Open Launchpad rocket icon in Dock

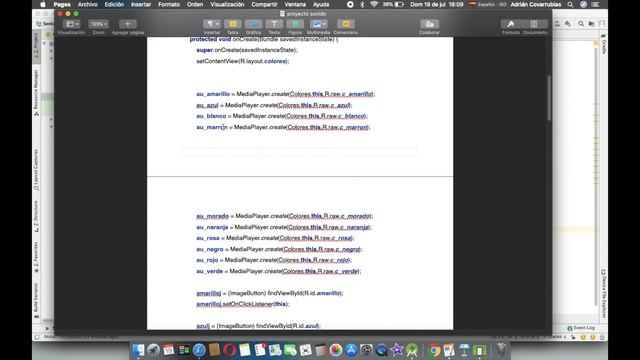pos(153,350)
